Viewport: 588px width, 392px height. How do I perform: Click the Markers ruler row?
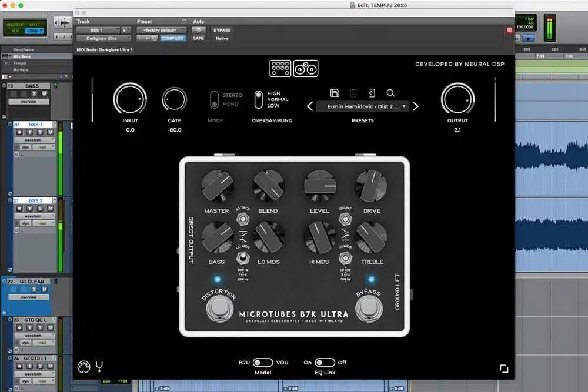(37, 70)
